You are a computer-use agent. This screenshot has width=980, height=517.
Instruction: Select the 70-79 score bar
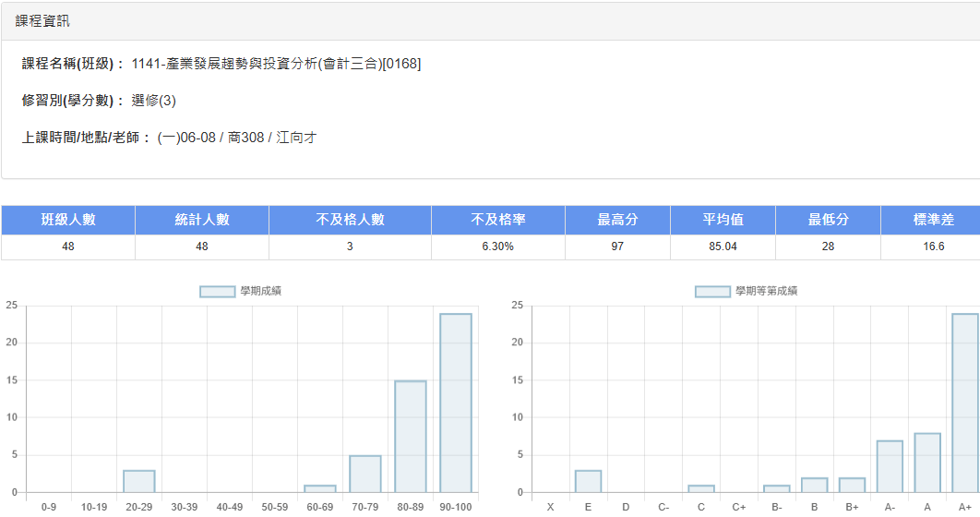click(365, 474)
